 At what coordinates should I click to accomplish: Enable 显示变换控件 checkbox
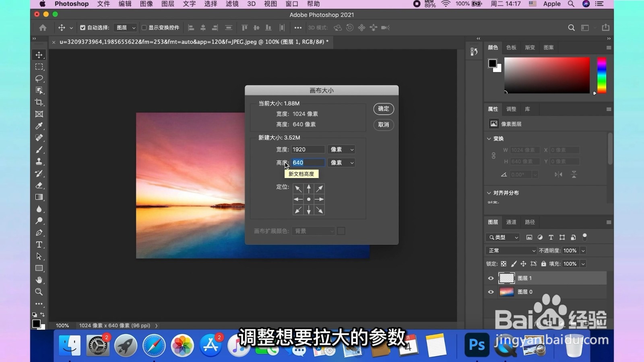144,28
